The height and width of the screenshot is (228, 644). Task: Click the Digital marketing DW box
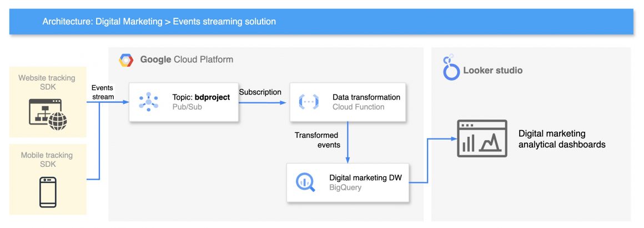pyautogui.click(x=348, y=182)
